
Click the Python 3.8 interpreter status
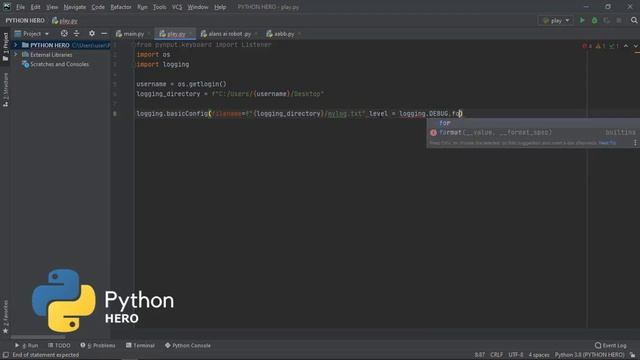[589, 355]
